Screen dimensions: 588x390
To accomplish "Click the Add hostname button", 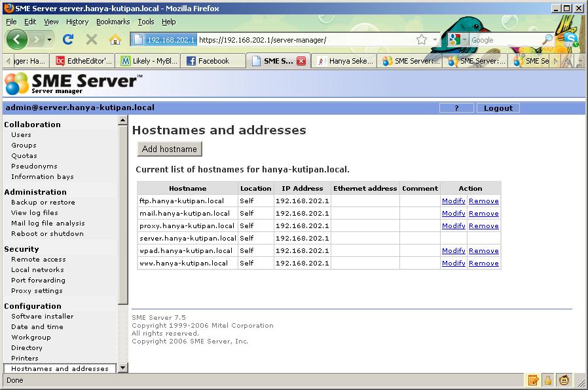I will tap(169, 149).
